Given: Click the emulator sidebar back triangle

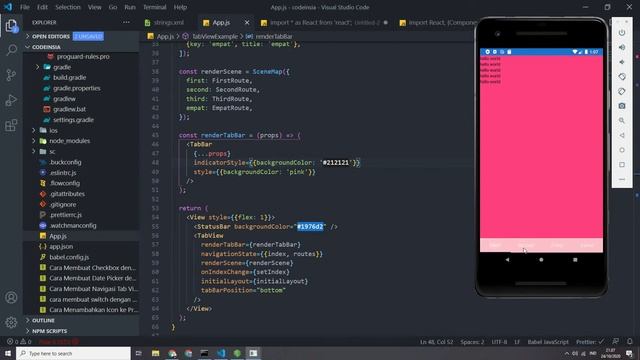Looking at the screenshot, I should coord(622,135).
